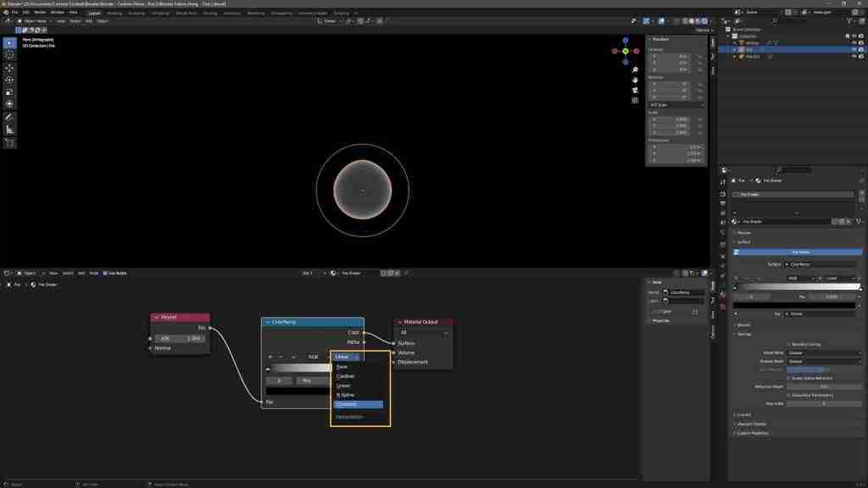This screenshot has height=488, width=868.
Task: Open the RGB color mode dropdown on ColorRamp node
Action: click(316, 357)
